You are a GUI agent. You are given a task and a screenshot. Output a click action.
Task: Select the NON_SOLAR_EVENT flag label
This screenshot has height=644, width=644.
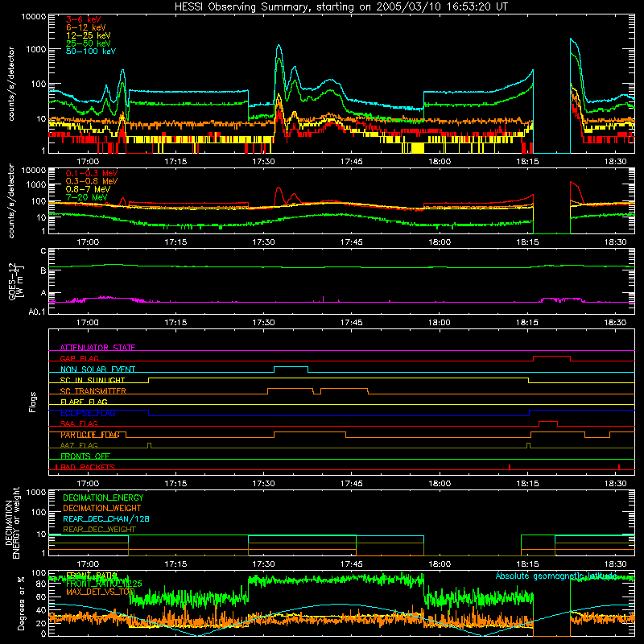pos(97,369)
